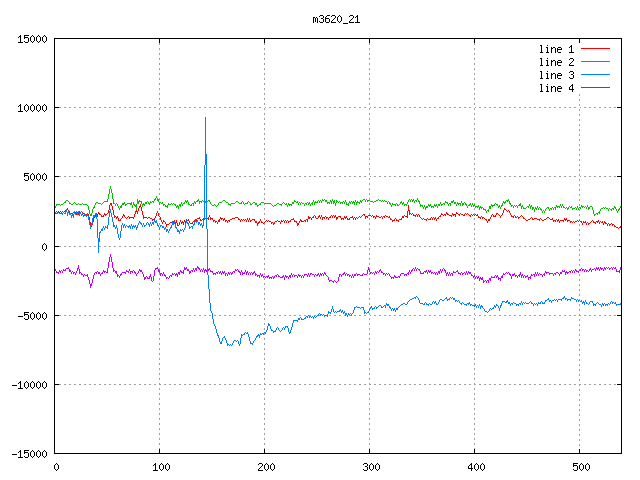Click the 500 x-axis tick label

pyautogui.click(x=580, y=466)
